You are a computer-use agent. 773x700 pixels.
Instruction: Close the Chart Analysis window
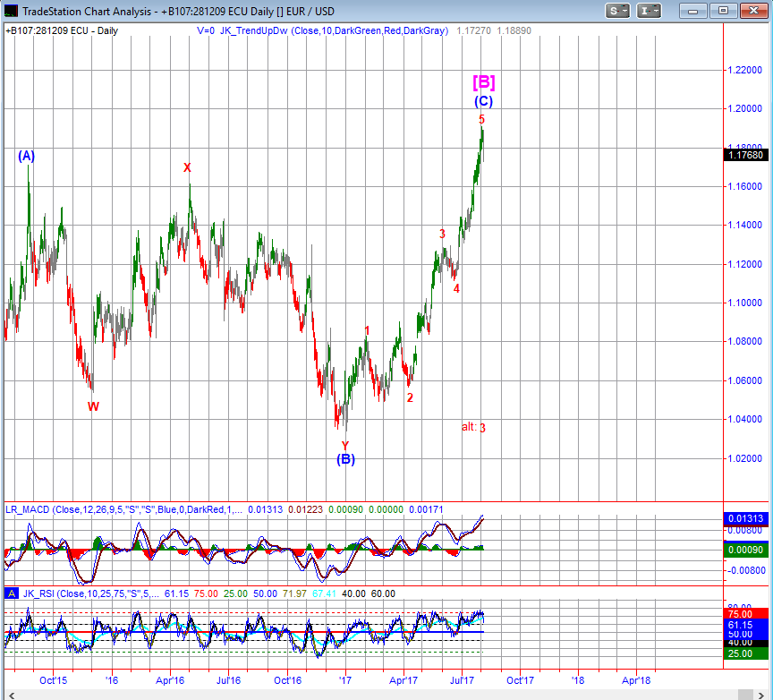point(753,11)
